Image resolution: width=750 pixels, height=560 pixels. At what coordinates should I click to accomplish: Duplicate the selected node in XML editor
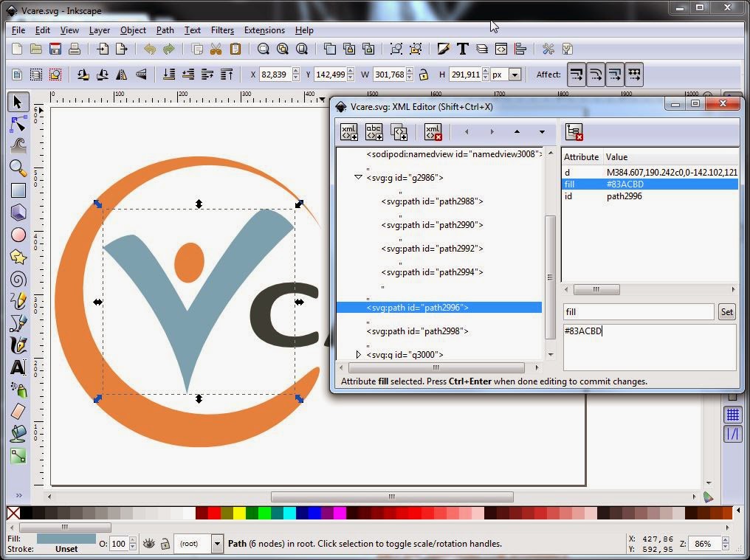tap(399, 132)
